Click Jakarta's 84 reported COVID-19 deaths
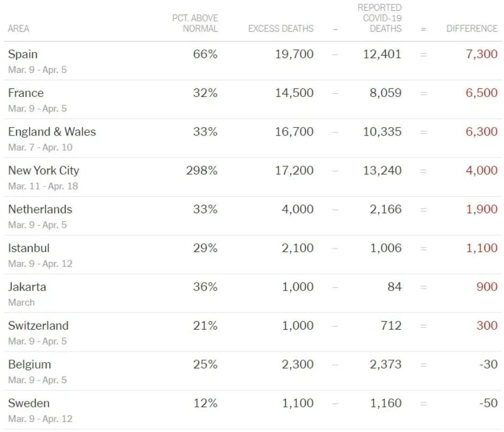Viewport: 504px width, 432px height. click(x=394, y=287)
